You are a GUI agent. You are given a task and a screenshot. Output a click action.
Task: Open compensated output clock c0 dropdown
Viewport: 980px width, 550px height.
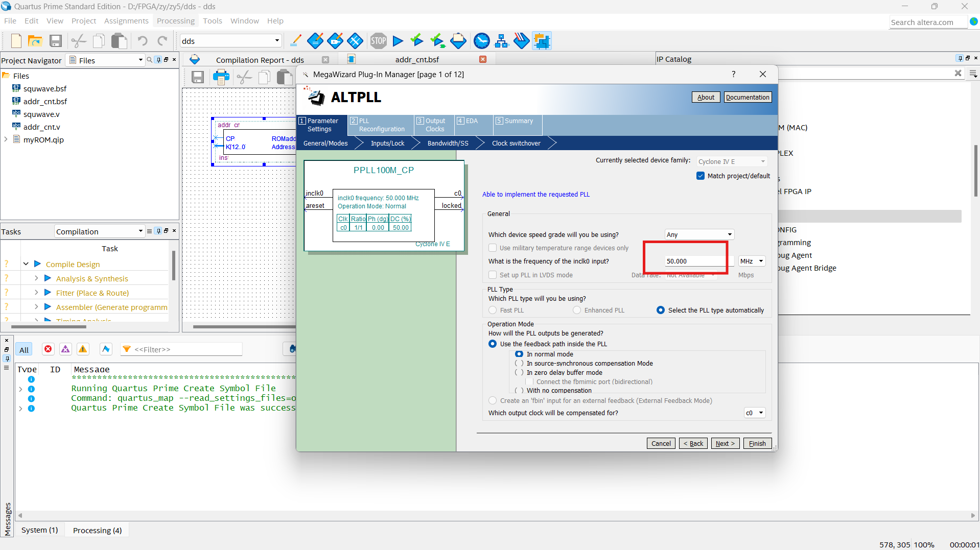point(755,413)
